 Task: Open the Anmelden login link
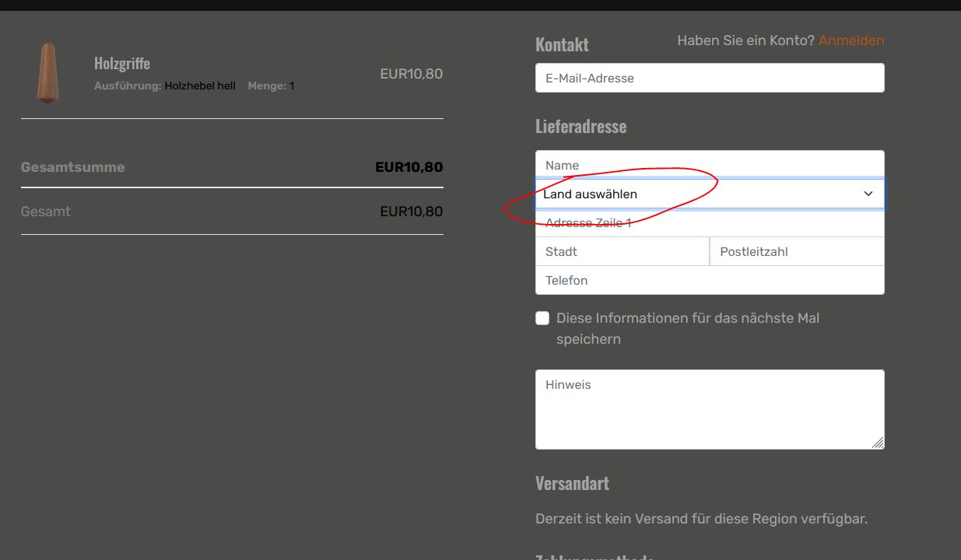click(x=851, y=40)
